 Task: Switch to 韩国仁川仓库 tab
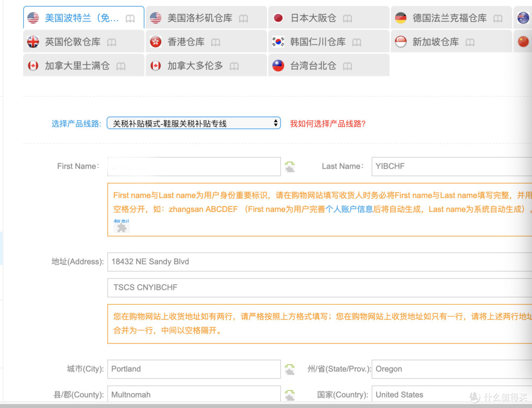329,41
